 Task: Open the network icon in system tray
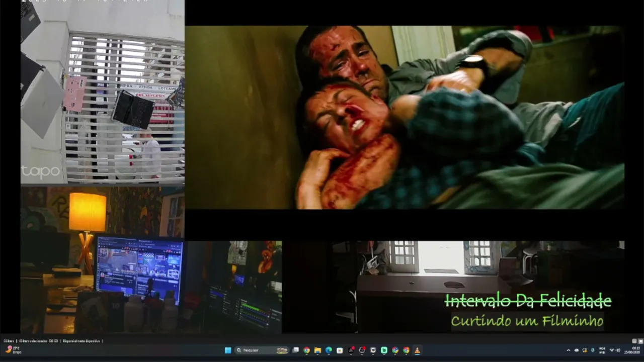tap(611, 350)
